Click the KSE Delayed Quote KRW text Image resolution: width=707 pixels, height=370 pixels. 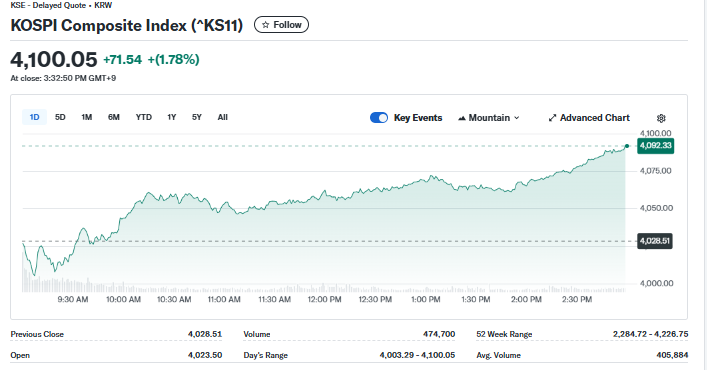point(61,5)
